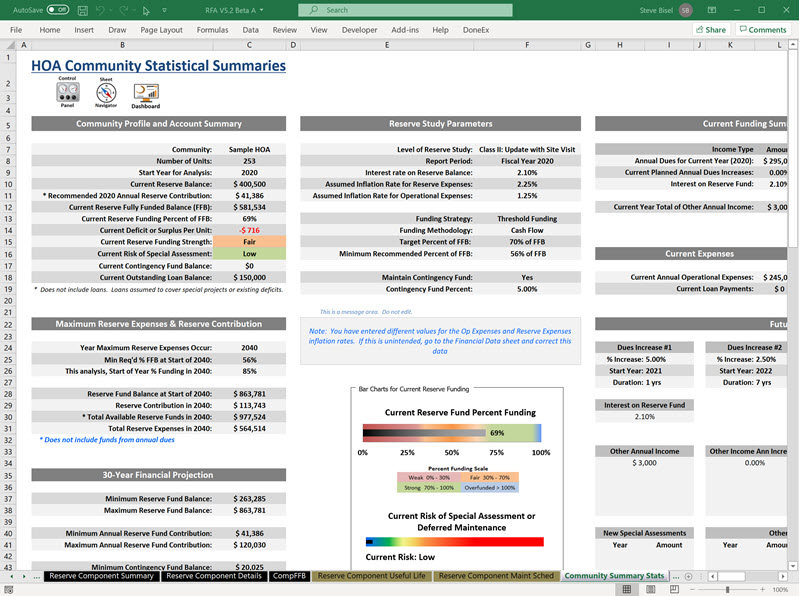Open the Control Panel gauge icon

coord(68,91)
